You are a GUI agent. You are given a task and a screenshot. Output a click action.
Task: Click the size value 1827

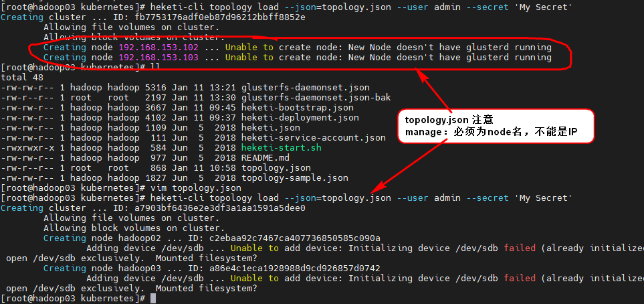pos(156,178)
